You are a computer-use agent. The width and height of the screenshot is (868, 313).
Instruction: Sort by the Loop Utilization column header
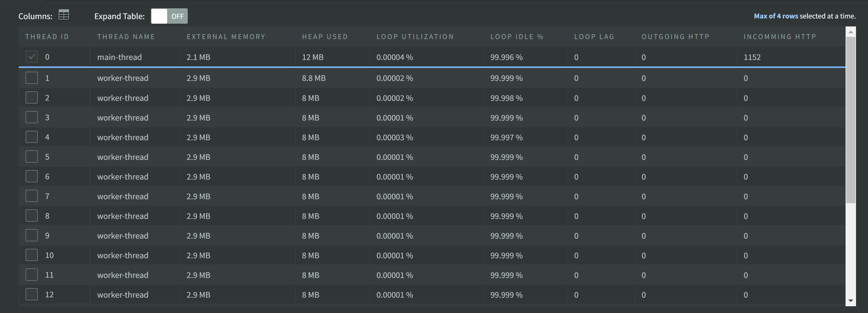tap(415, 36)
